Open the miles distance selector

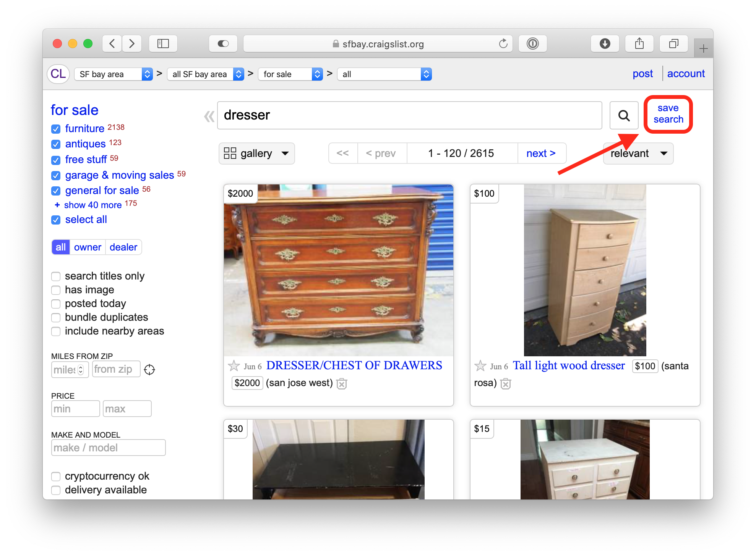[70, 370]
